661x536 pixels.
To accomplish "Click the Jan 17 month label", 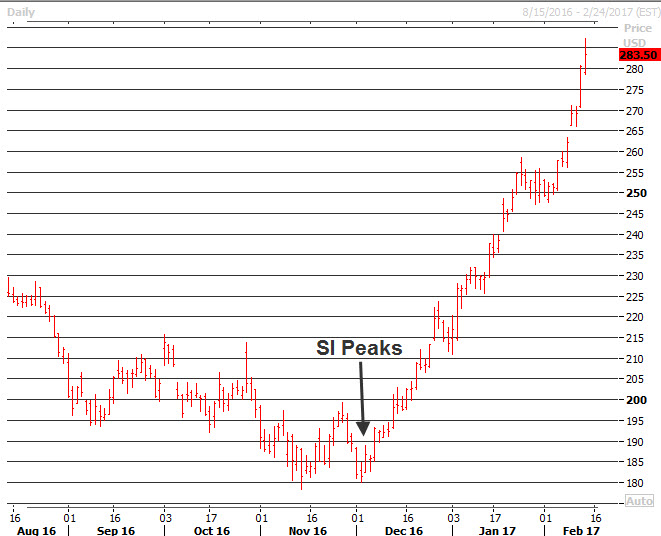I will point(497,531).
